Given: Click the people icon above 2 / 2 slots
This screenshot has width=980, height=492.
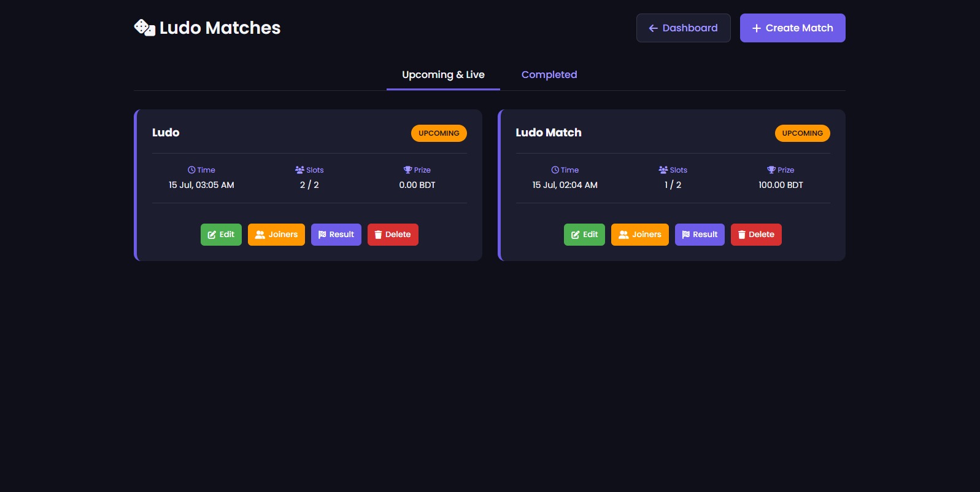Looking at the screenshot, I should [299, 170].
